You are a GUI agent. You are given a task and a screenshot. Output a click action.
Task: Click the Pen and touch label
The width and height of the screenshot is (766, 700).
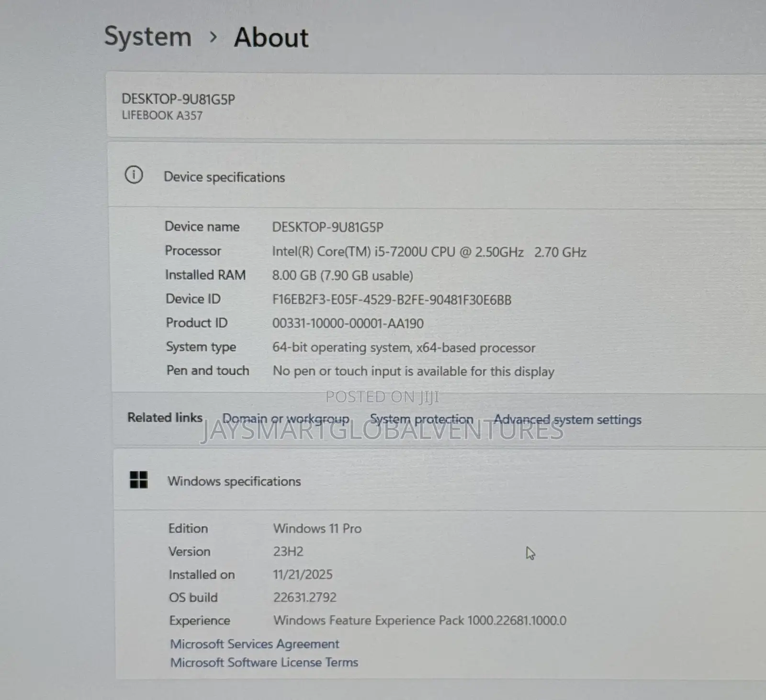(208, 371)
